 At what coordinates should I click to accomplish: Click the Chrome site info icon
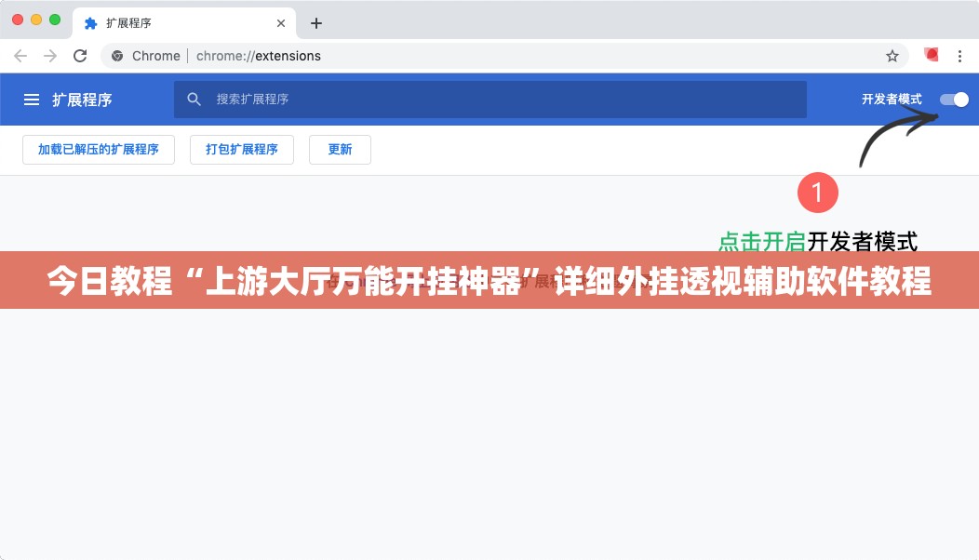[x=116, y=56]
